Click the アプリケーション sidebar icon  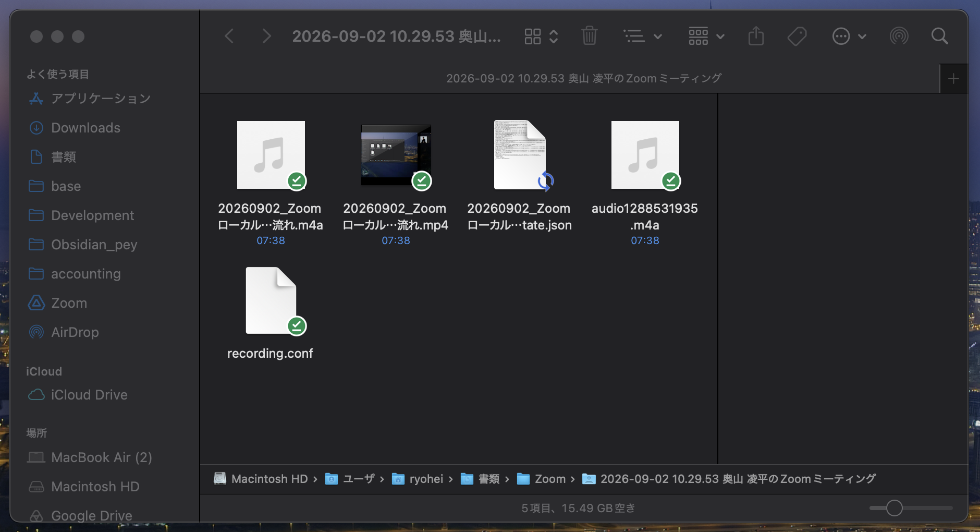[x=36, y=99]
